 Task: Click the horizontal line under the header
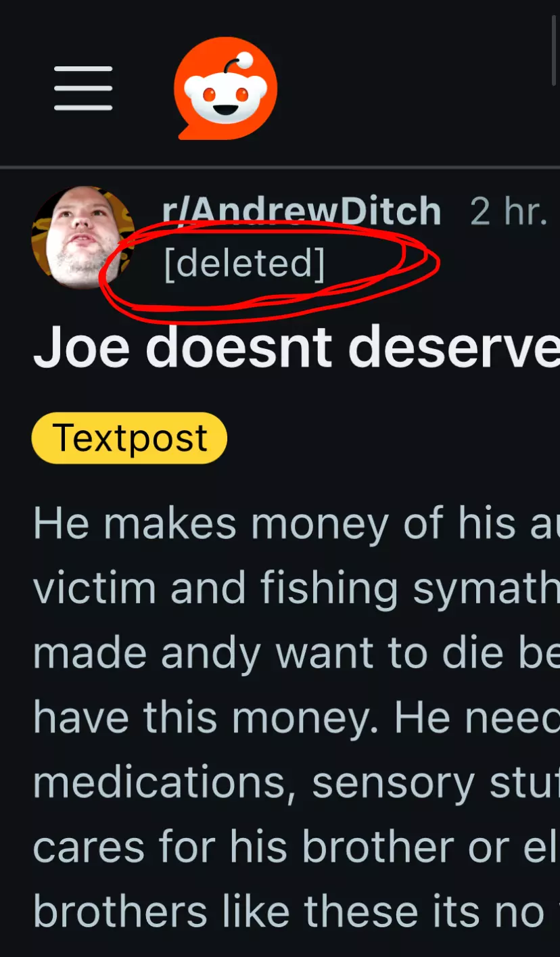pyautogui.click(x=280, y=166)
